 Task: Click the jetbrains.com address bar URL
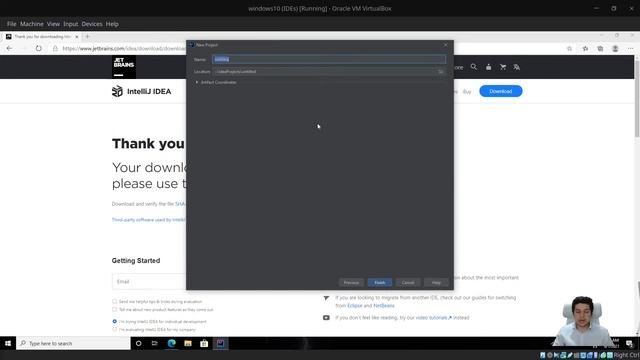coord(124,48)
